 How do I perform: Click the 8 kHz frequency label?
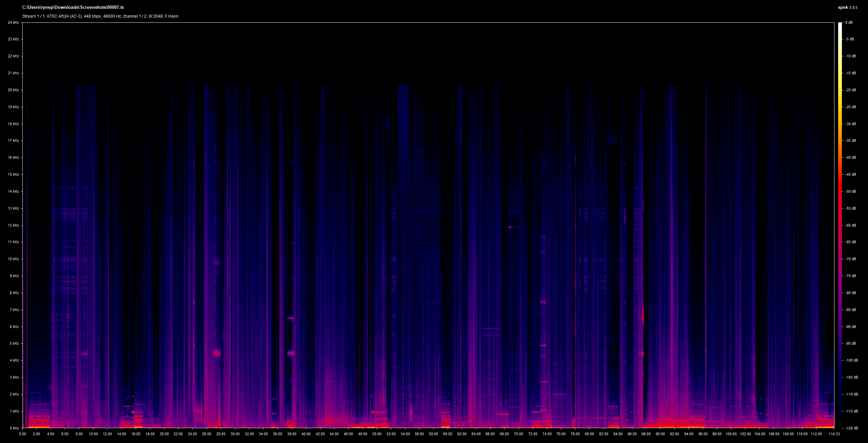(x=14, y=293)
